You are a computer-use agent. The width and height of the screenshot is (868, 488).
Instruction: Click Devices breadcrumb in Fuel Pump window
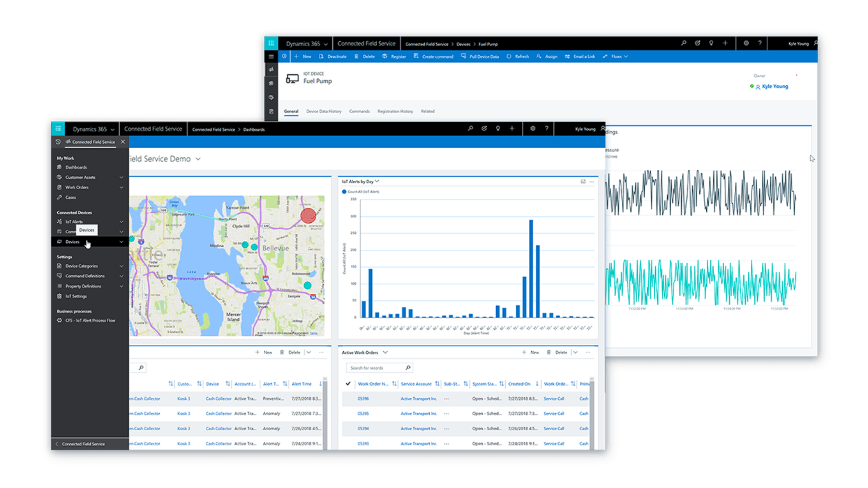pos(463,44)
